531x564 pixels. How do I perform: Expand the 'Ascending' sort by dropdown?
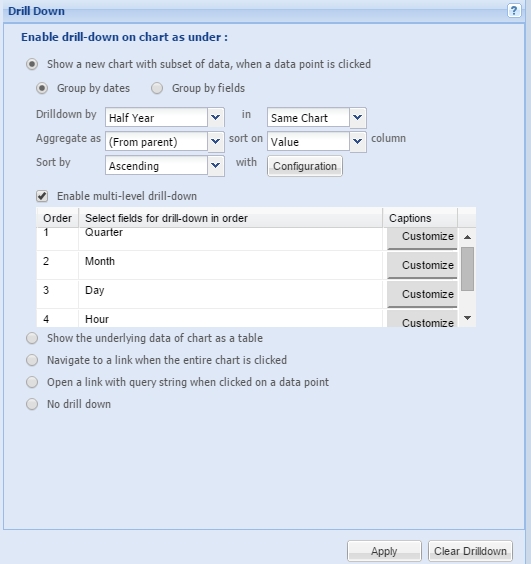pos(216,165)
